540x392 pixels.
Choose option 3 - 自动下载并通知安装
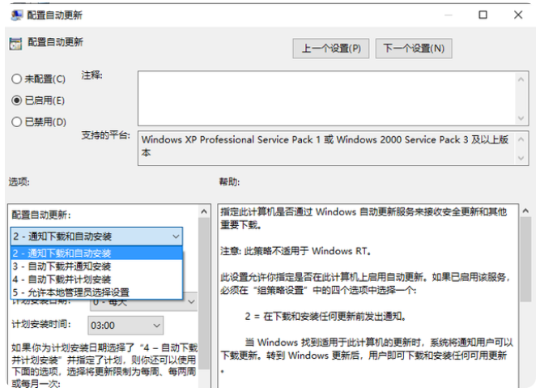coord(97,266)
